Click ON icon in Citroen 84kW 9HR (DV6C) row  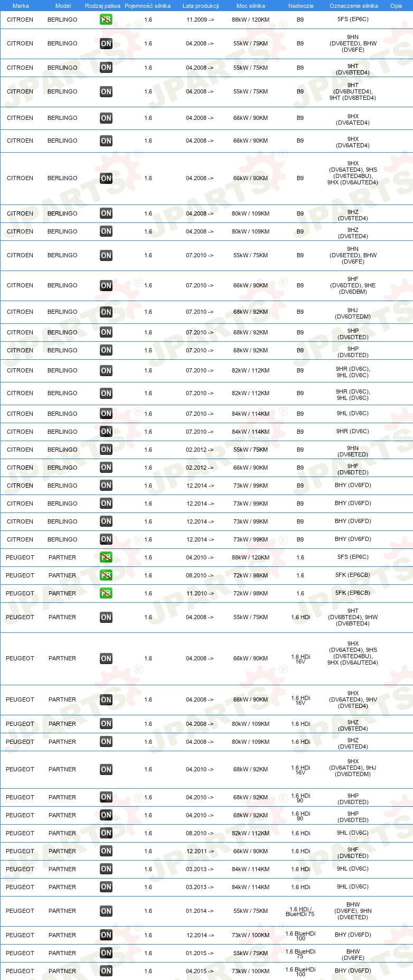pos(106,432)
